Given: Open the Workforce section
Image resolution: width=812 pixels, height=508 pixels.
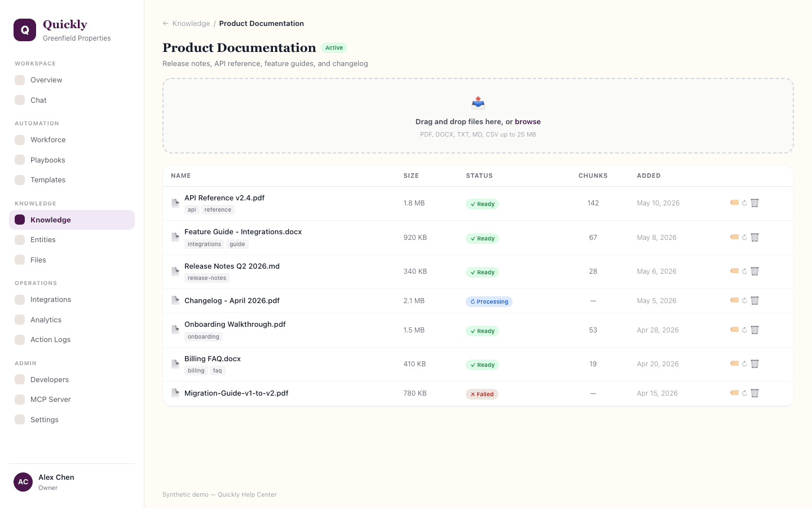Looking at the screenshot, I should pos(72,140).
